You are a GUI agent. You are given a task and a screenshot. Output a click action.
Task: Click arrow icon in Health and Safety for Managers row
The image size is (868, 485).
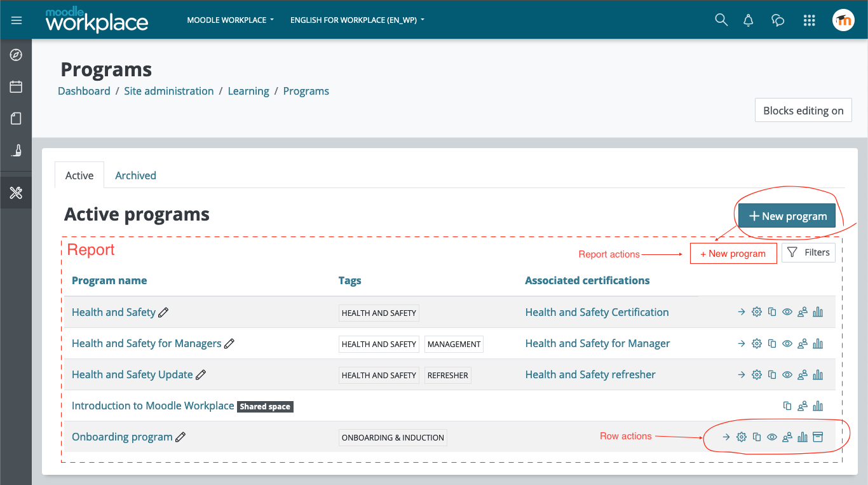coord(742,343)
